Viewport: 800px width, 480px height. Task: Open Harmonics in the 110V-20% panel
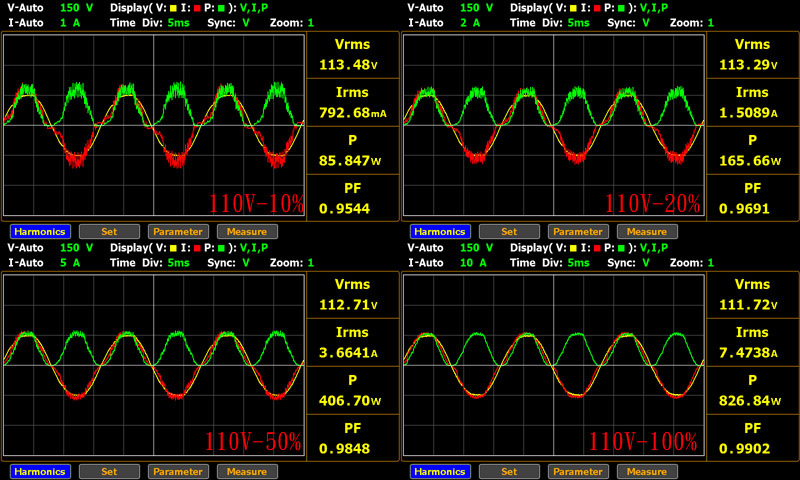tap(440, 232)
